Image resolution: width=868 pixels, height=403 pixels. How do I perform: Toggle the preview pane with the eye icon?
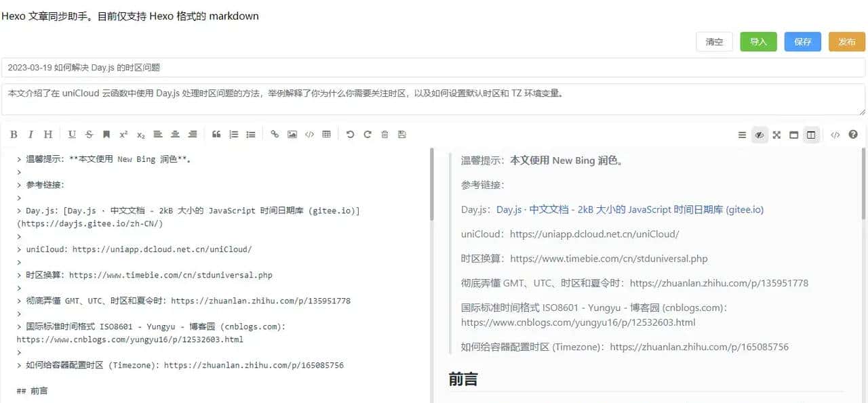click(759, 134)
